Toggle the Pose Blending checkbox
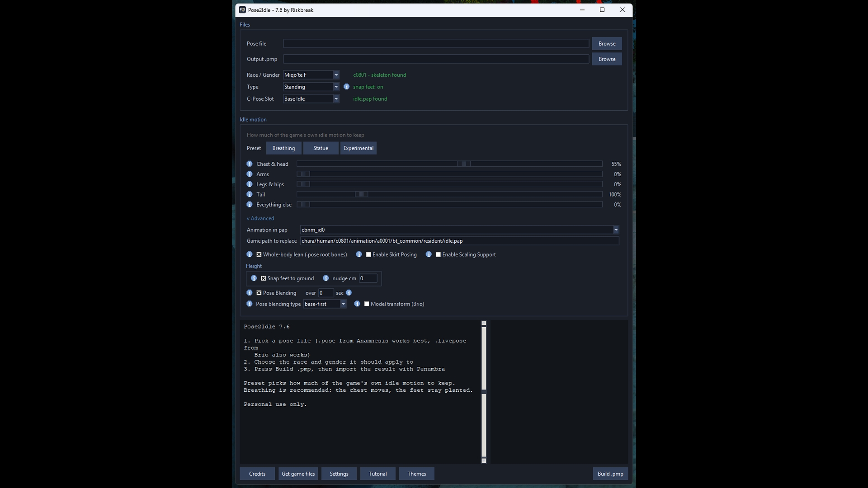 pyautogui.click(x=259, y=293)
